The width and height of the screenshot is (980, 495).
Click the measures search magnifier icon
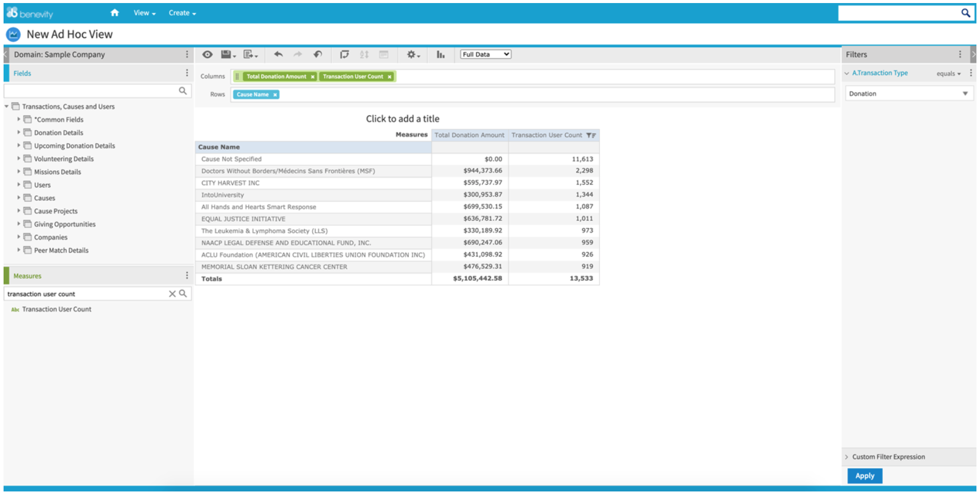183,293
